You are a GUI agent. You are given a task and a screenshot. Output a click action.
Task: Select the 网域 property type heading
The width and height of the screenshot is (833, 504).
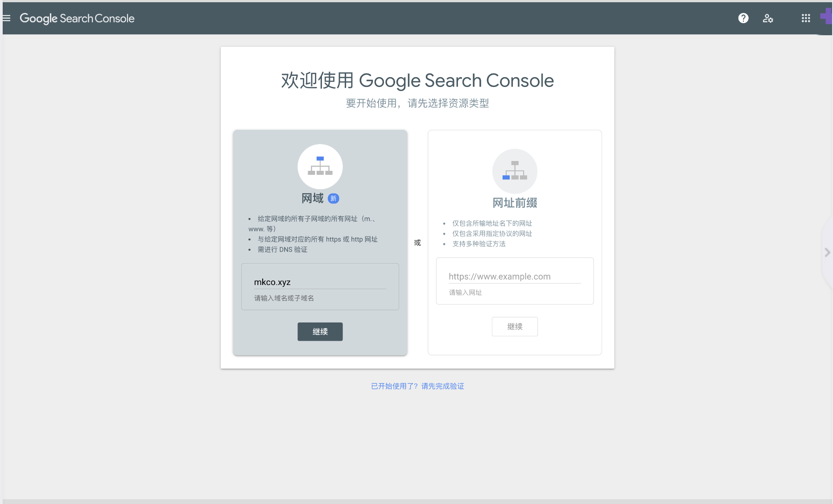pos(312,198)
